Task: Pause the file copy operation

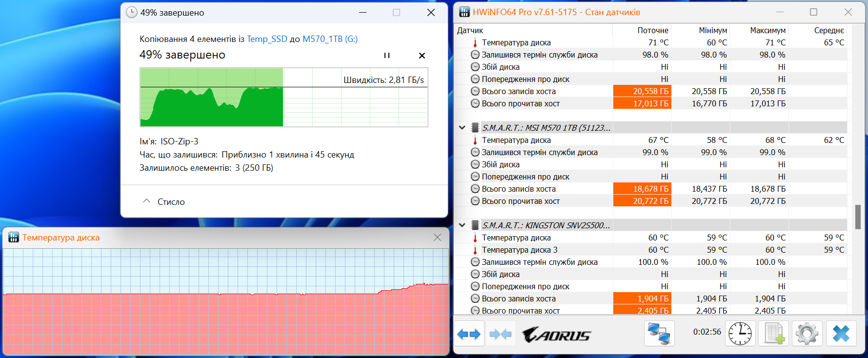Action: coord(387,56)
